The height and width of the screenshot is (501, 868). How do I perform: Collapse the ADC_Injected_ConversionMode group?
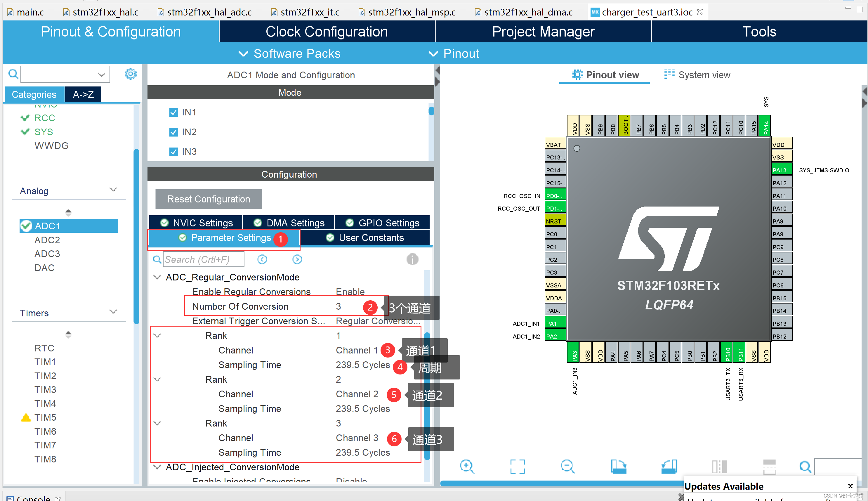point(157,467)
